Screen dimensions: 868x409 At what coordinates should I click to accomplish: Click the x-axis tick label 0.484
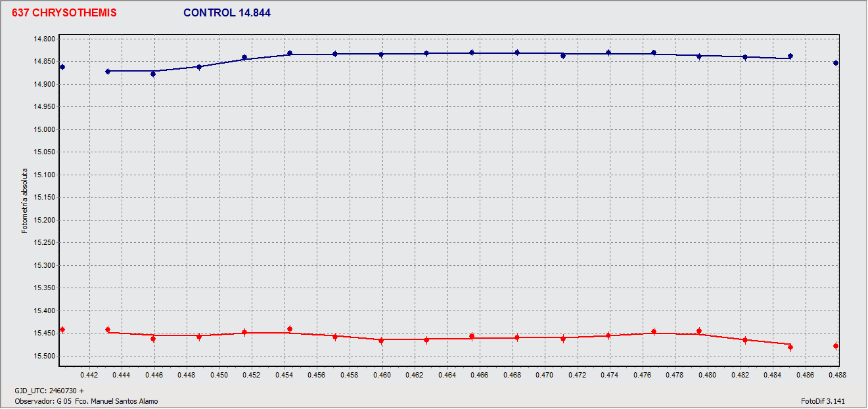(x=772, y=376)
